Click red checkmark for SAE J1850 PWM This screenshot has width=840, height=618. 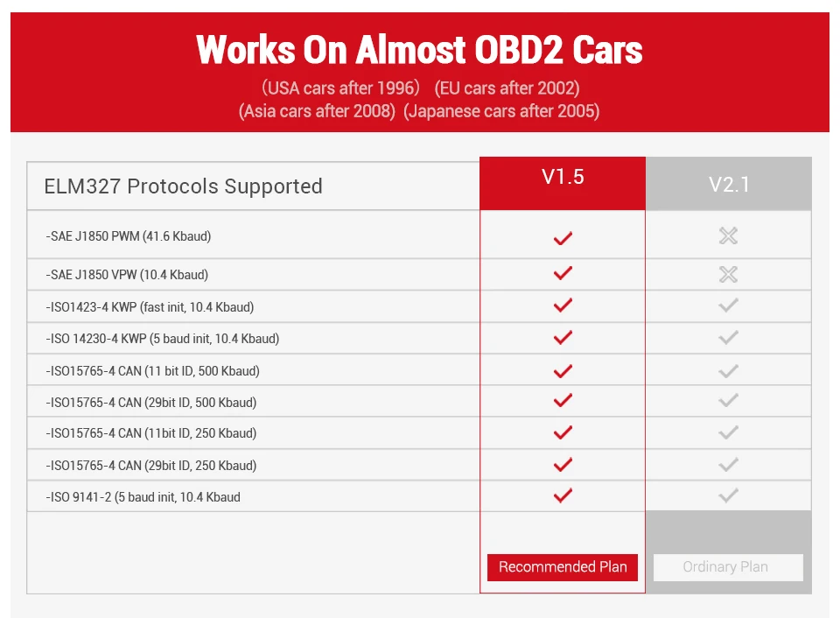point(563,238)
